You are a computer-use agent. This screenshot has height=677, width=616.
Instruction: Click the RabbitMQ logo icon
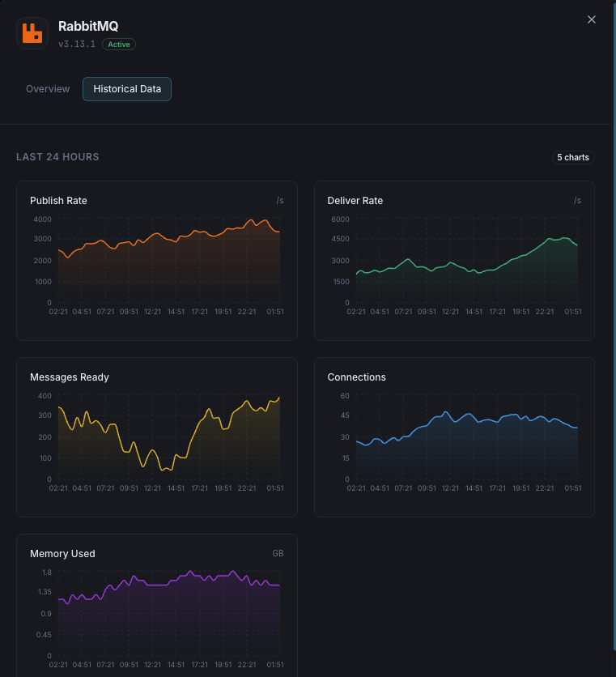[32, 33]
